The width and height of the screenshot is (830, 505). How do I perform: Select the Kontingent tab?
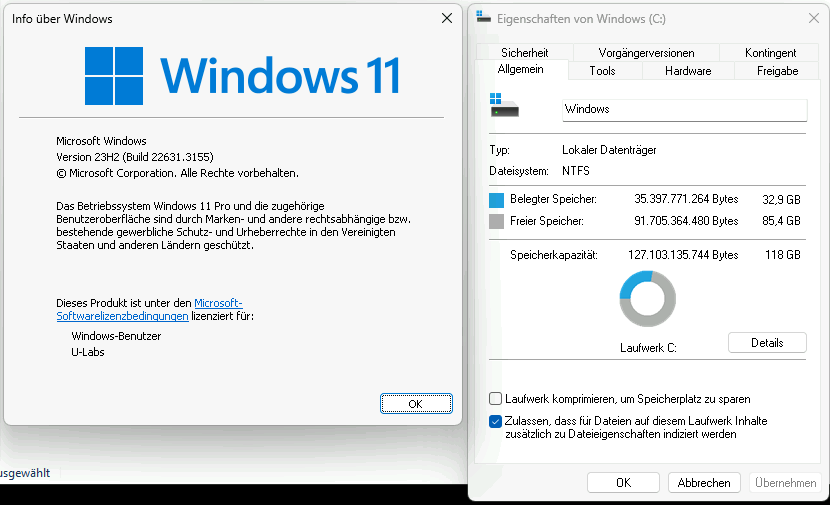pyautogui.click(x=770, y=52)
